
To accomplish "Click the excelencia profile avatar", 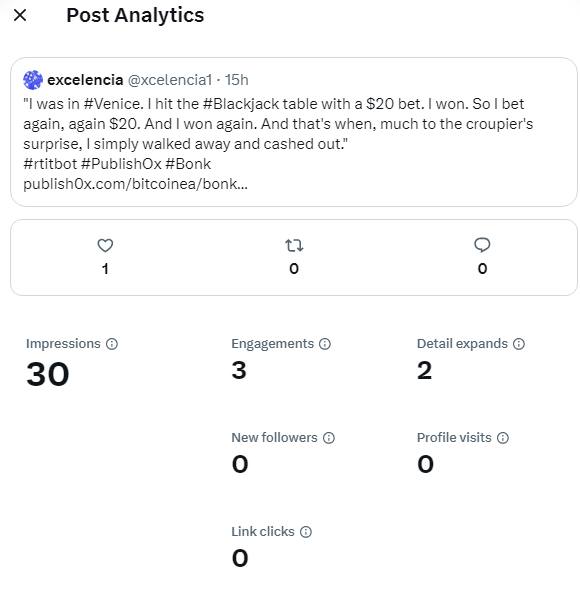I will coord(33,80).
